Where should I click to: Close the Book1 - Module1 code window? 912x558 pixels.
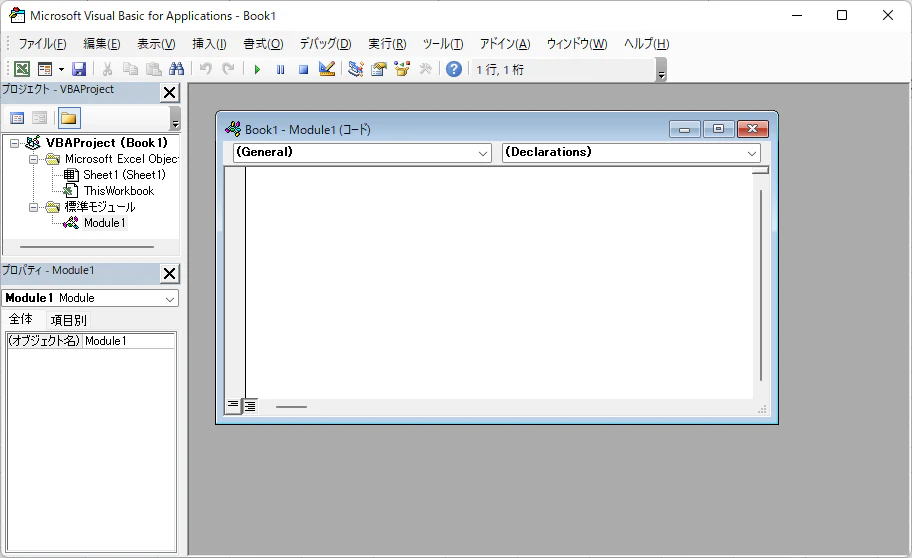pyautogui.click(x=753, y=129)
